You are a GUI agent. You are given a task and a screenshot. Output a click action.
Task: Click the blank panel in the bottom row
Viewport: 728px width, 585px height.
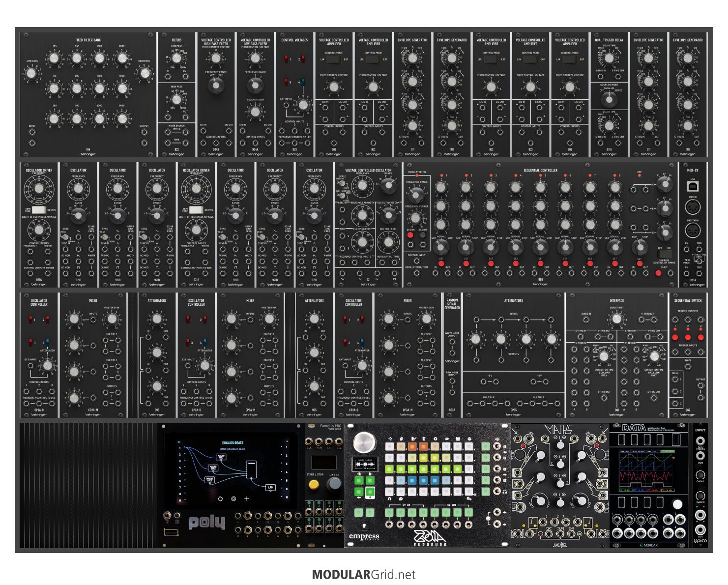click(89, 485)
